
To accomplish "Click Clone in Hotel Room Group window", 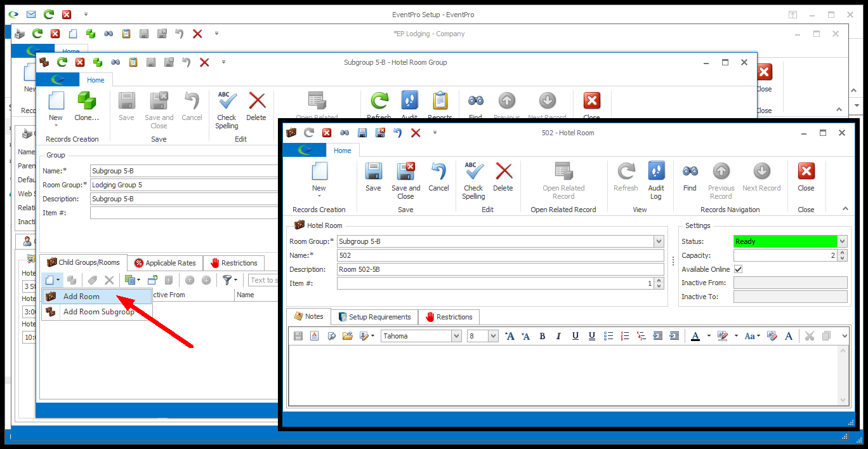I will tap(87, 107).
